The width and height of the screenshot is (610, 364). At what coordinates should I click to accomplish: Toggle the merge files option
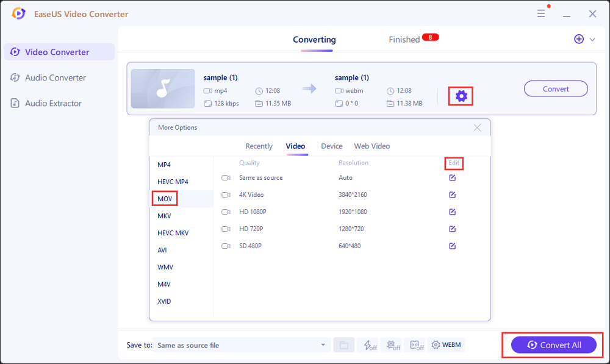coord(416,345)
